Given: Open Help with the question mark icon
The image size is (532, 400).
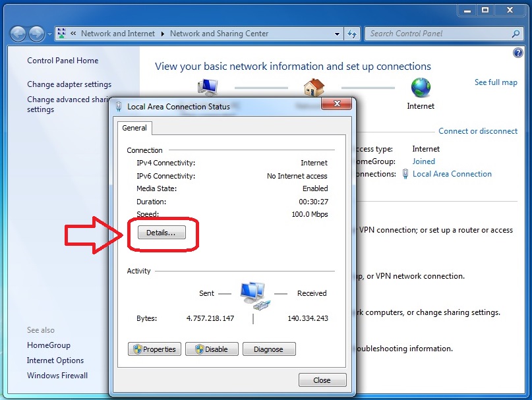Looking at the screenshot, I should coord(518,53).
